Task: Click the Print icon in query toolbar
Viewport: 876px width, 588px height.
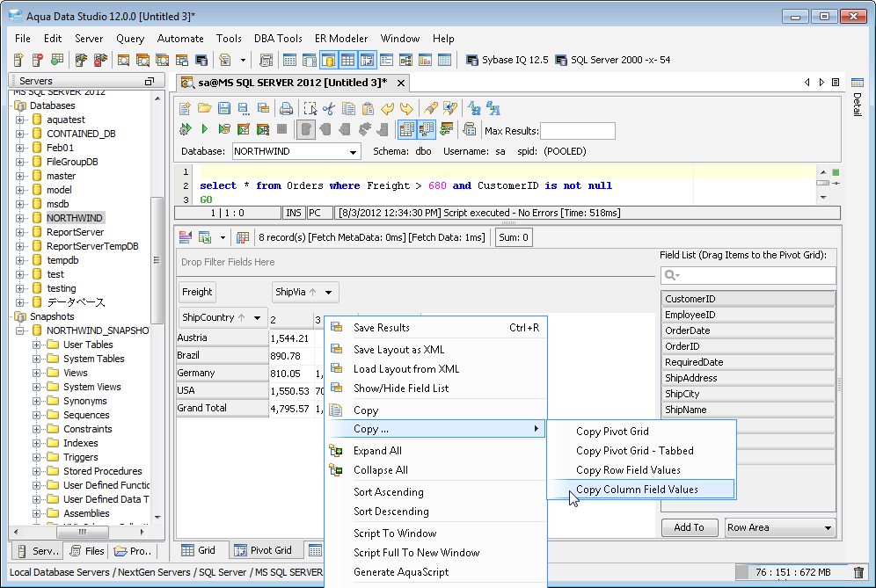Action: click(x=286, y=109)
